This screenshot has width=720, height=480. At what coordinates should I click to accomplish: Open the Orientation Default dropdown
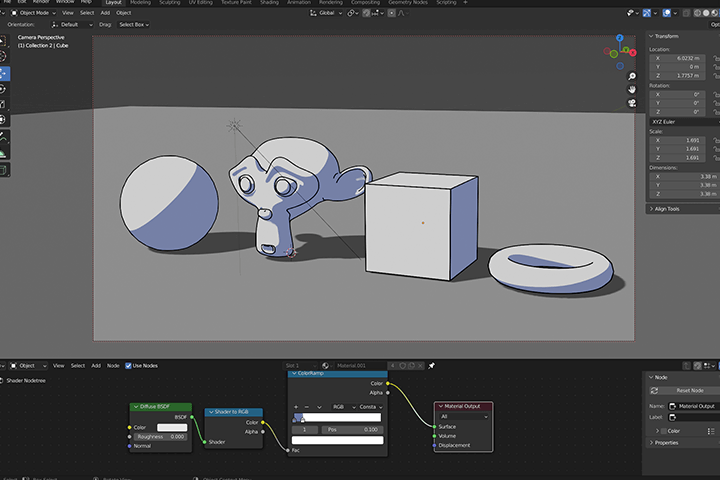(x=72, y=25)
